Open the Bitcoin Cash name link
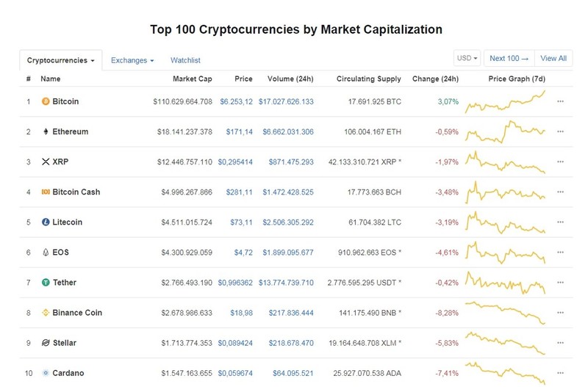Image resolution: width=588 pixels, height=387 pixels. (76, 192)
